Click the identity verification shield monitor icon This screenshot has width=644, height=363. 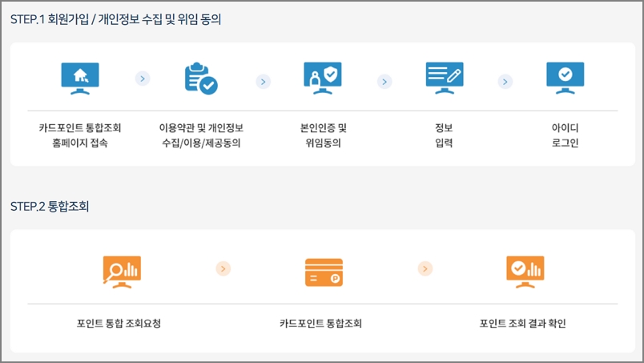[323, 79]
